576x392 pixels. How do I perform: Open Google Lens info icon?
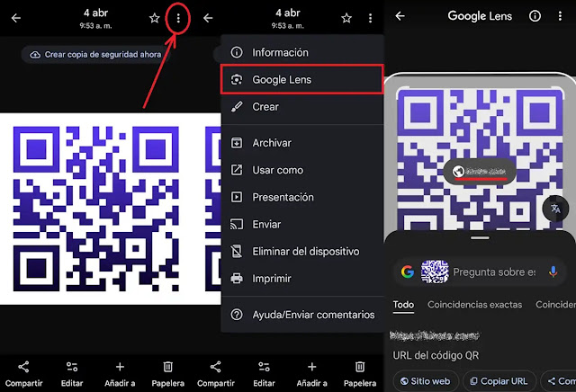tap(535, 16)
